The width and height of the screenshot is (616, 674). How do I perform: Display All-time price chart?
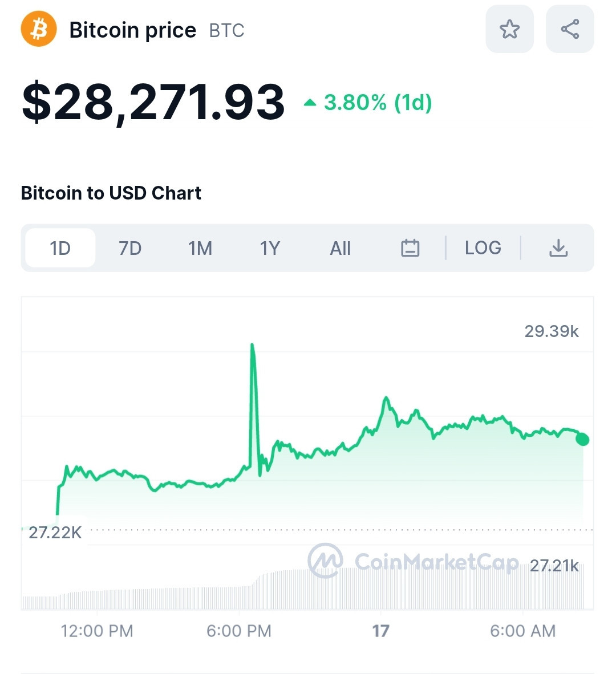340,248
